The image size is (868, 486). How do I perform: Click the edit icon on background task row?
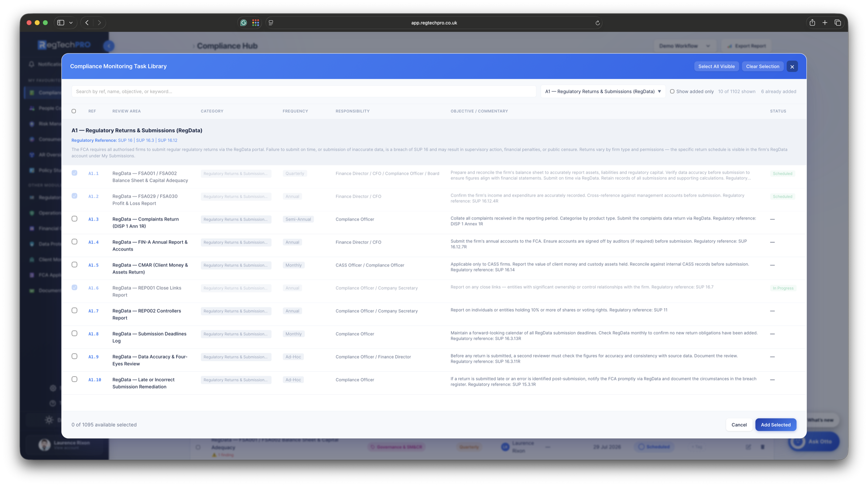pyautogui.click(x=748, y=447)
